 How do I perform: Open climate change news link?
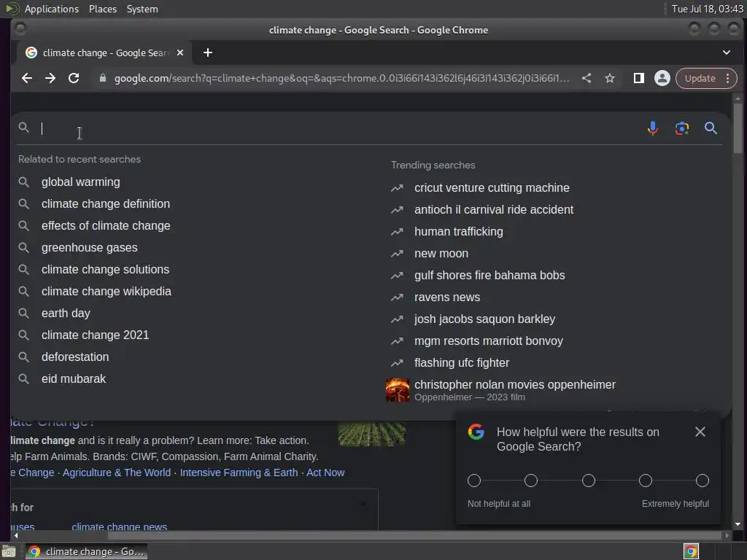[x=119, y=526]
